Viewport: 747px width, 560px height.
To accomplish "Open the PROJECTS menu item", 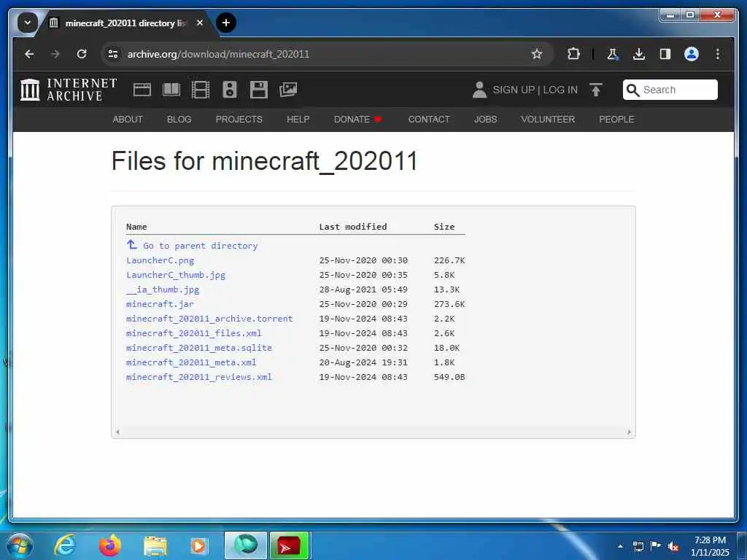I will [239, 119].
